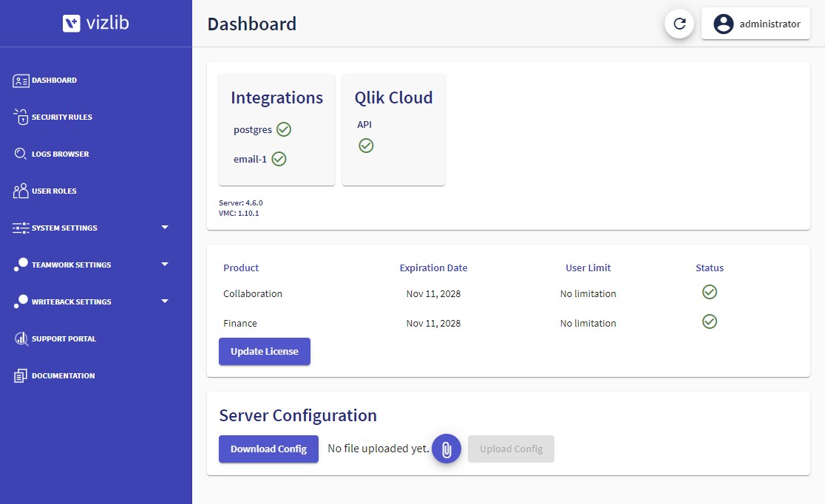Click the Security Rules lock icon
Image resolution: width=825 pixels, height=504 pixels.
[x=21, y=117]
